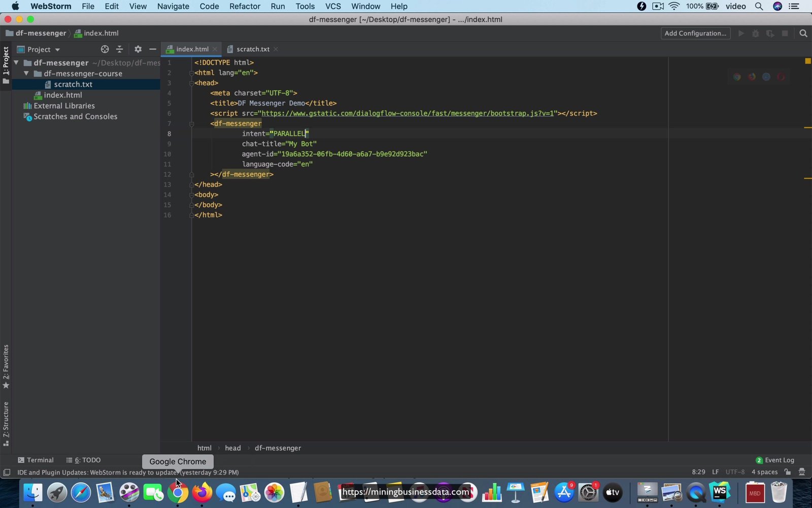Open WebStorm icon in the Dock
Image resolution: width=812 pixels, height=508 pixels.
tap(720, 492)
